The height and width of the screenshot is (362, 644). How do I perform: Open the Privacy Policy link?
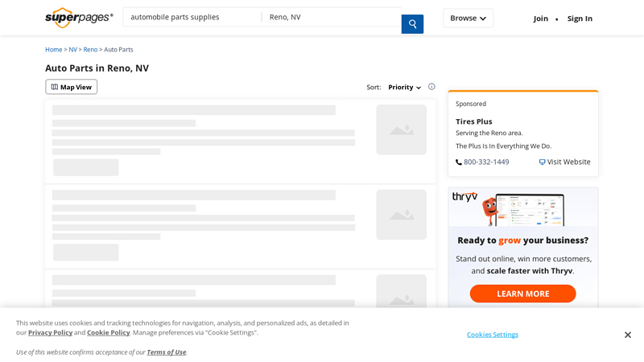tap(50, 332)
